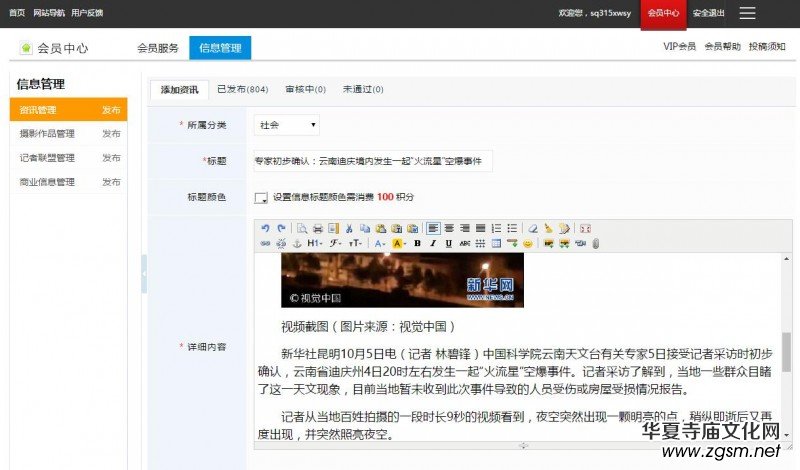
Task: Click the 标题 title input field
Action: tap(372, 161)
